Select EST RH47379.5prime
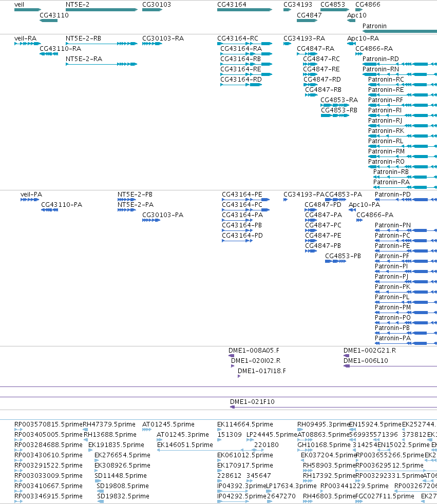Viewport: 437px width, 504px height. tap(109, 424)
